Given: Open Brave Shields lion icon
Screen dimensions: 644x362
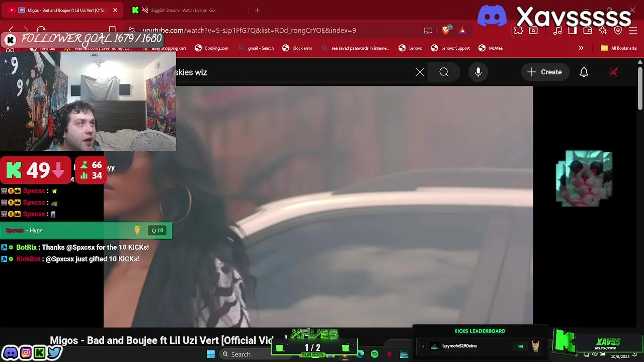Looking at the screenshot, I should pyautogui.click(x=446, y=30).
